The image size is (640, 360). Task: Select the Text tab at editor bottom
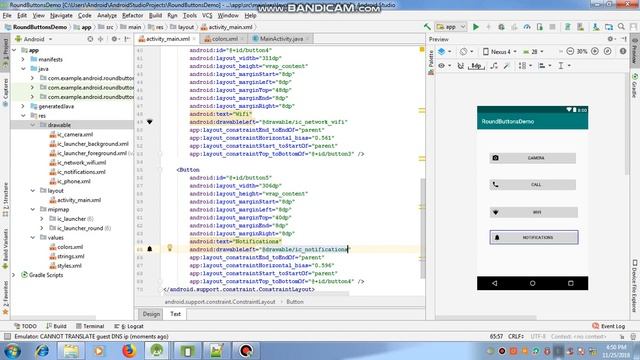pyautogui.click(x=176, y=314)
